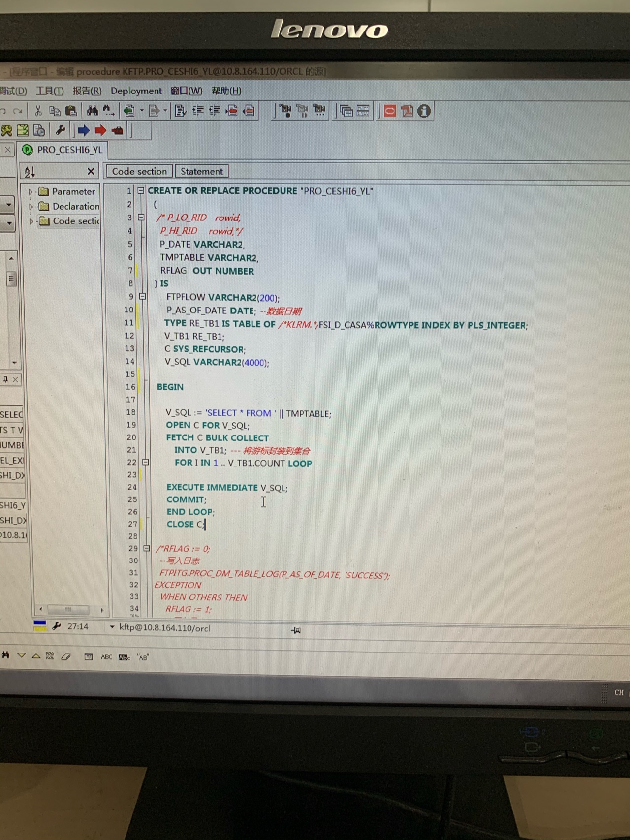
Task: Select the PRO_CESHI6_YL tab
Action: [63, 150]
